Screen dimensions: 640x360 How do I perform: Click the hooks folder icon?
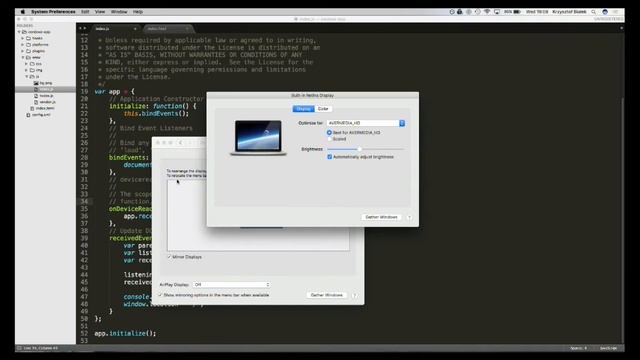point(29,38)
